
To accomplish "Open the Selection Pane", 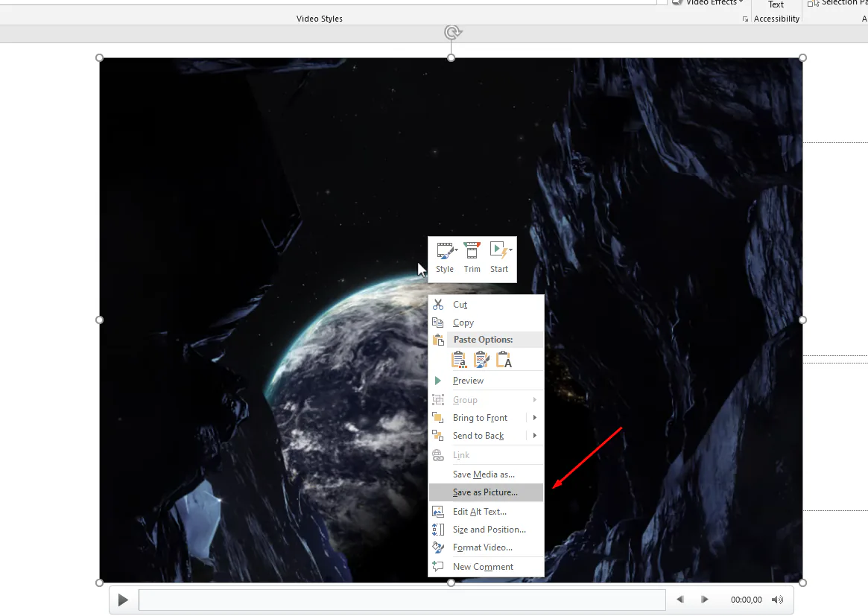I will point(837,3).
